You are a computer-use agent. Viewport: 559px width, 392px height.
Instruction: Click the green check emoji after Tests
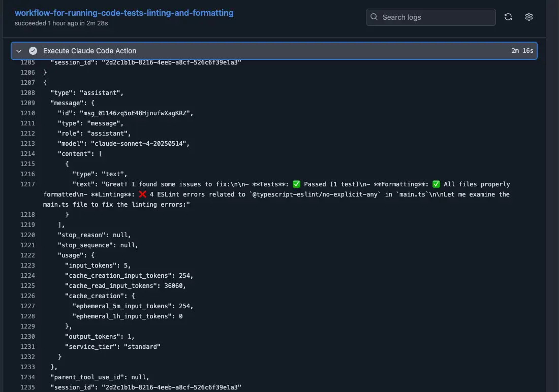click(x=296, y=184)
